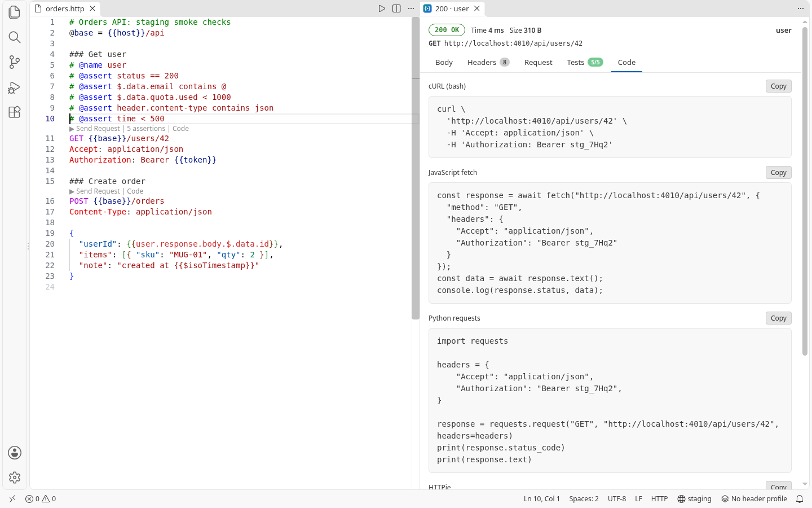Copy the Python requests snippet
This screenshot has height=508, width=812.
point(778,318)
